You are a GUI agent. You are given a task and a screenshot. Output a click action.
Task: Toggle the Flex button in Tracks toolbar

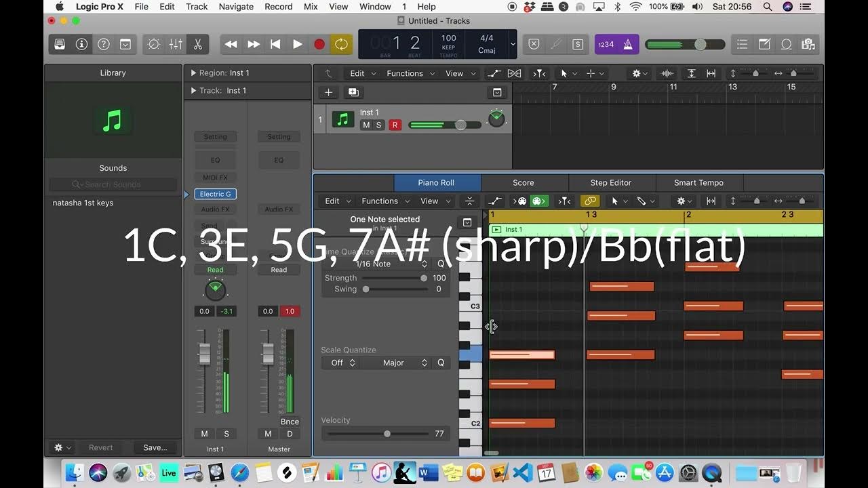coord(514,73)
